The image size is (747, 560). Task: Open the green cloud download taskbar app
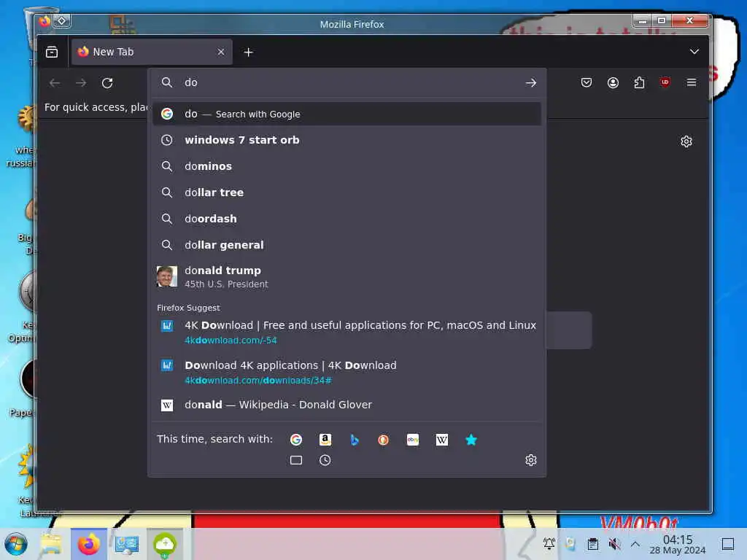click(x=164, y=544)
